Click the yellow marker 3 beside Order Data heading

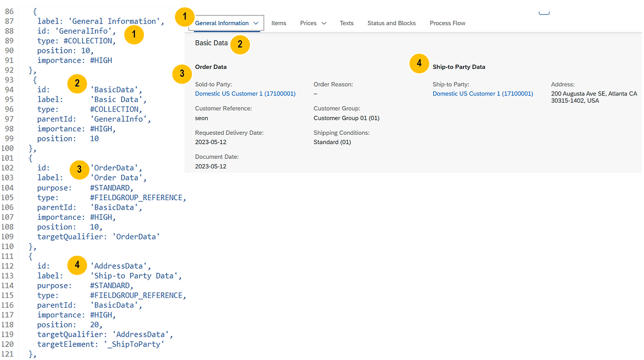pos(182,74)
